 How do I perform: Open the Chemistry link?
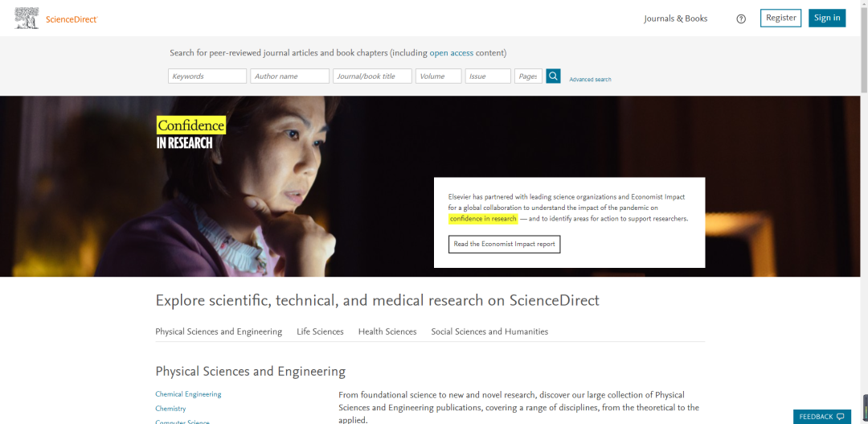click(170, 409)
